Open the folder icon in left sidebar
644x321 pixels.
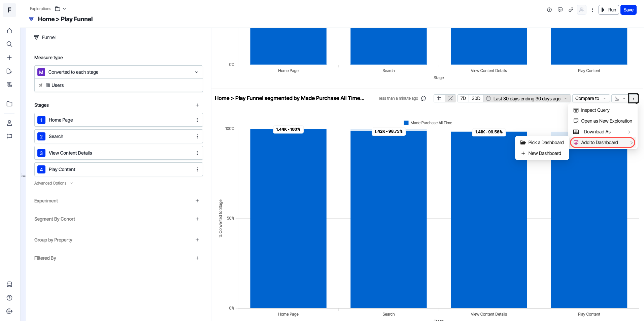tap(9, 104)
